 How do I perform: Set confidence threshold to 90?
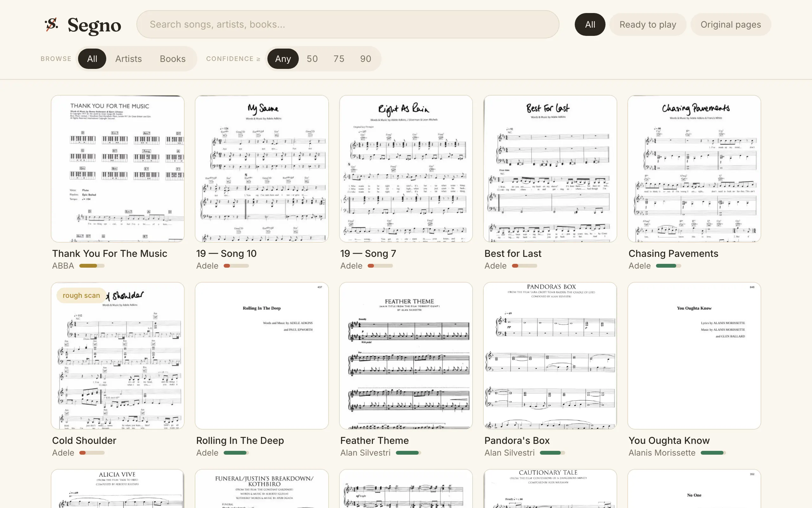[366, 59]
